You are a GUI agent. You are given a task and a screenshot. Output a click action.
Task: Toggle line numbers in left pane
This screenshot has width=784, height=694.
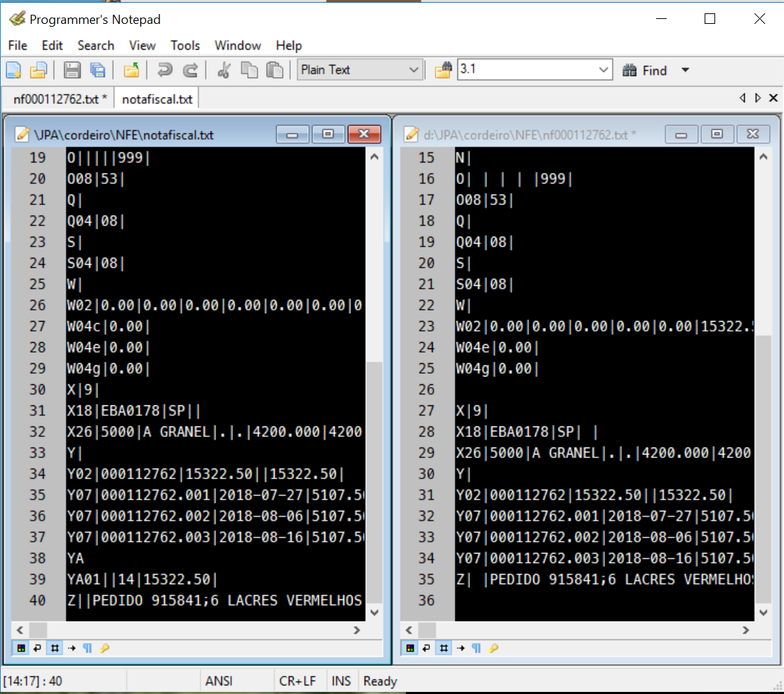53,648
